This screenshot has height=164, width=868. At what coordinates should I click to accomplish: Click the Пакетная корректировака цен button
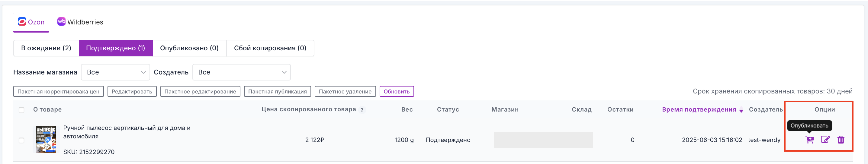(58, 91)
